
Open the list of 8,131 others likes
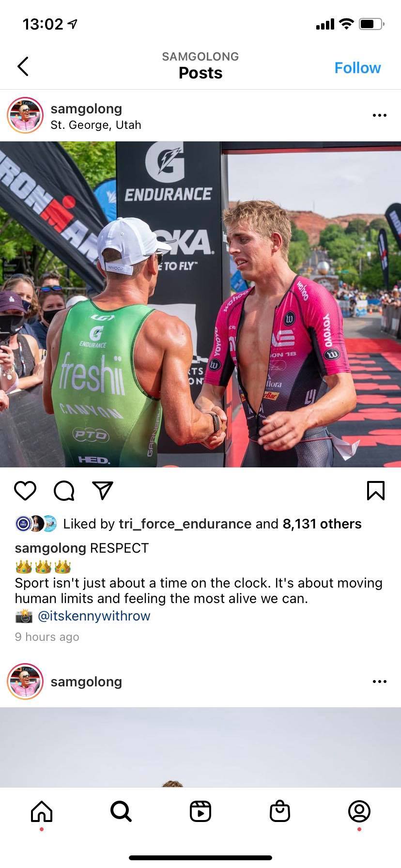[x=322, y=524]
